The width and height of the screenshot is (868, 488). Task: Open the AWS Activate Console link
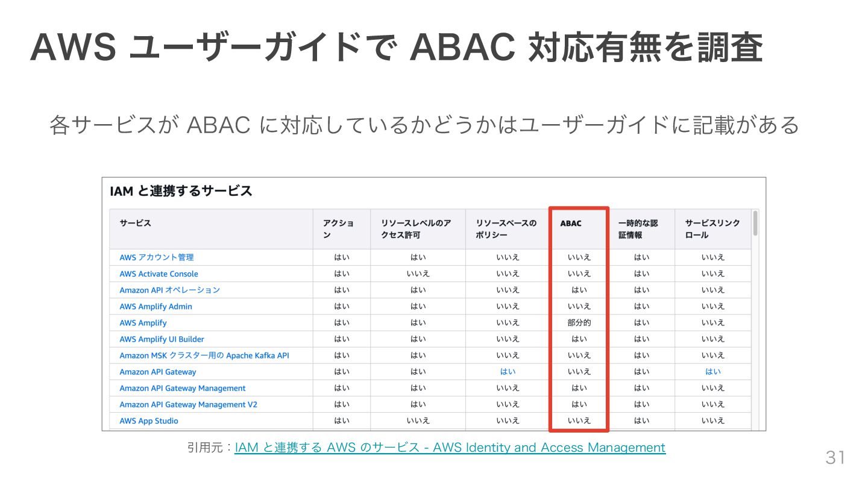click(x=159, y=274)
